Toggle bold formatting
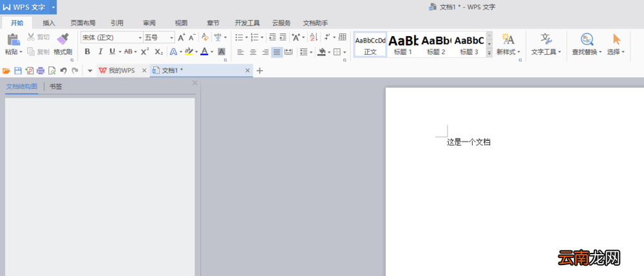644x276 pixels. point(87,51)
